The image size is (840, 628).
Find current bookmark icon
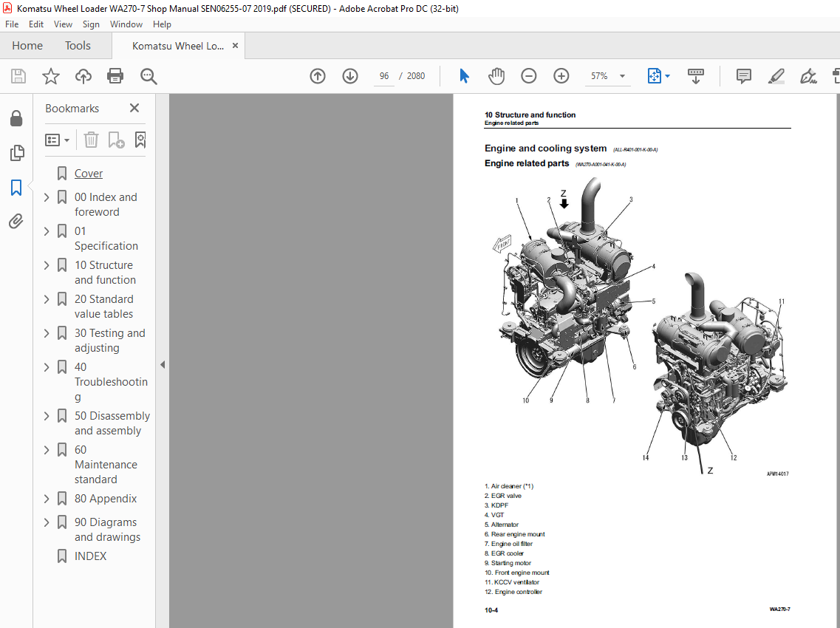(x=140, y=140)
